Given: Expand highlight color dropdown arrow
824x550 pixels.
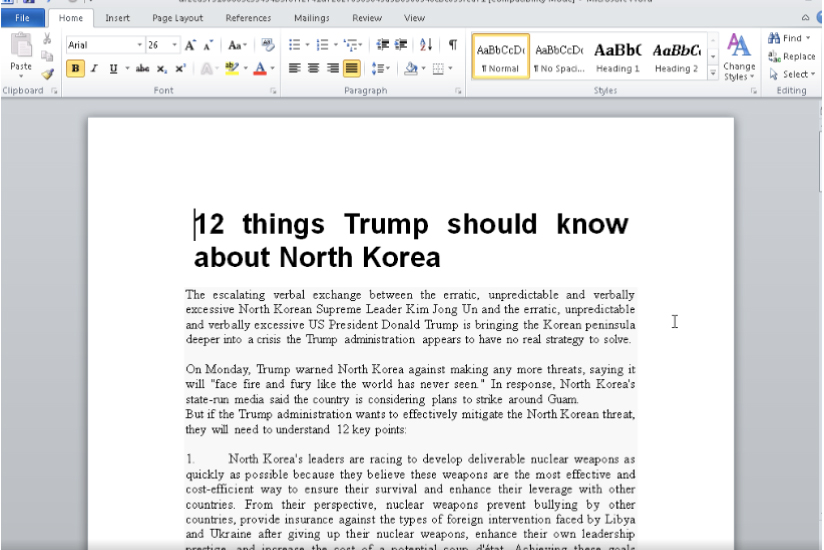Looking at the screenshot, I should [x=245, y=69].
